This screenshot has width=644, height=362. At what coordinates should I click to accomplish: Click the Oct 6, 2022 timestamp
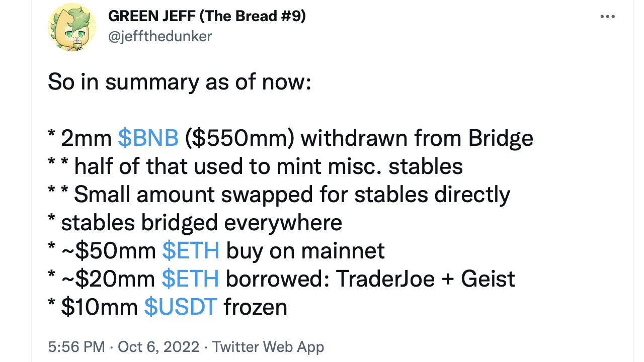[x=157, y=347]
